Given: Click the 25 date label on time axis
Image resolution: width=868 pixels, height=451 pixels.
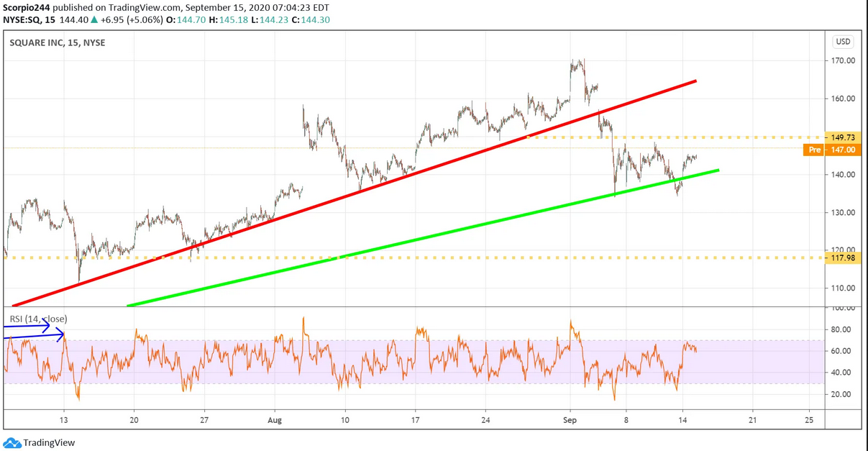Looking at the screenshot, I should 808,419.
